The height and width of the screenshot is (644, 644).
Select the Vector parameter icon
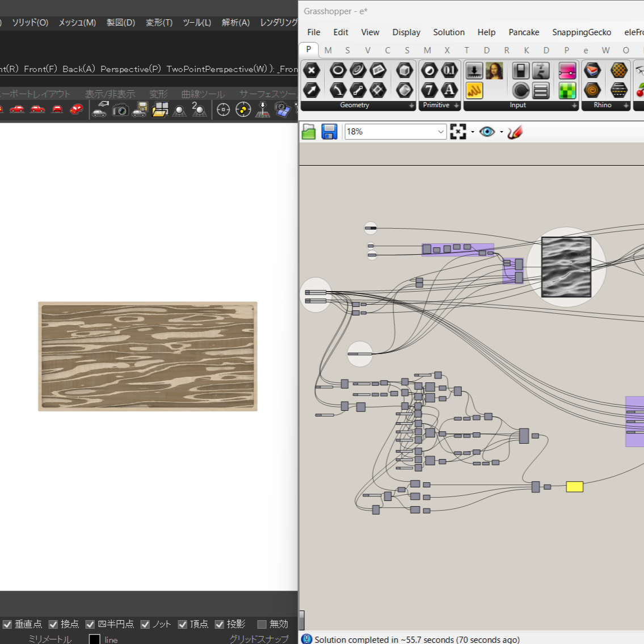(x=312, y=90)
